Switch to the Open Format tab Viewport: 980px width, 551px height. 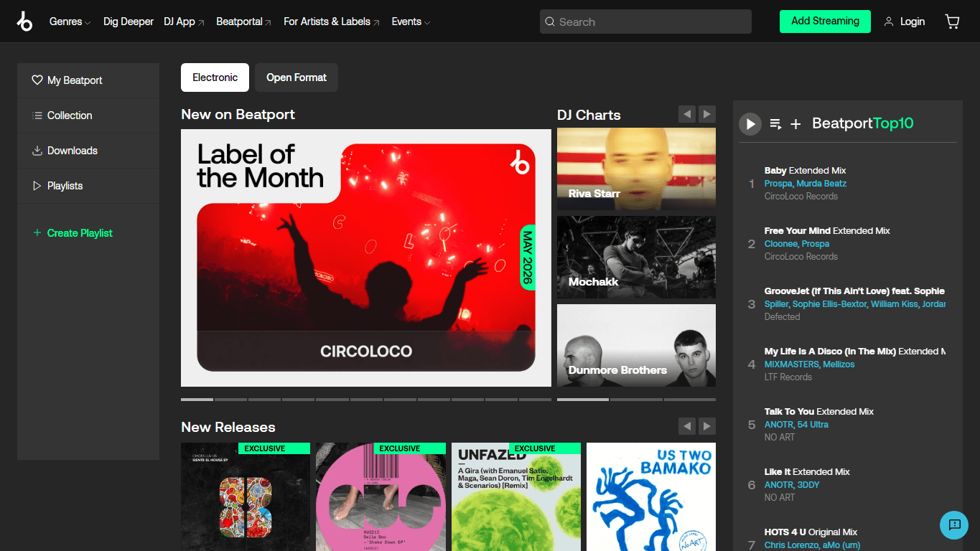297,77
